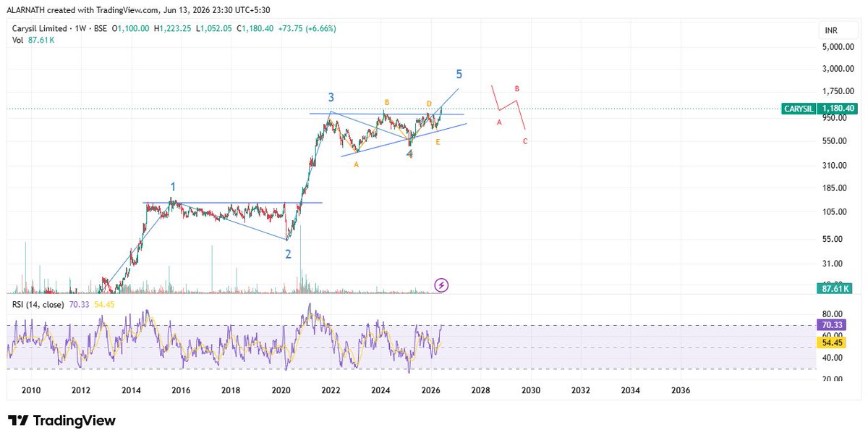
Task: Select the wave label 4
Action: [409, 154]
